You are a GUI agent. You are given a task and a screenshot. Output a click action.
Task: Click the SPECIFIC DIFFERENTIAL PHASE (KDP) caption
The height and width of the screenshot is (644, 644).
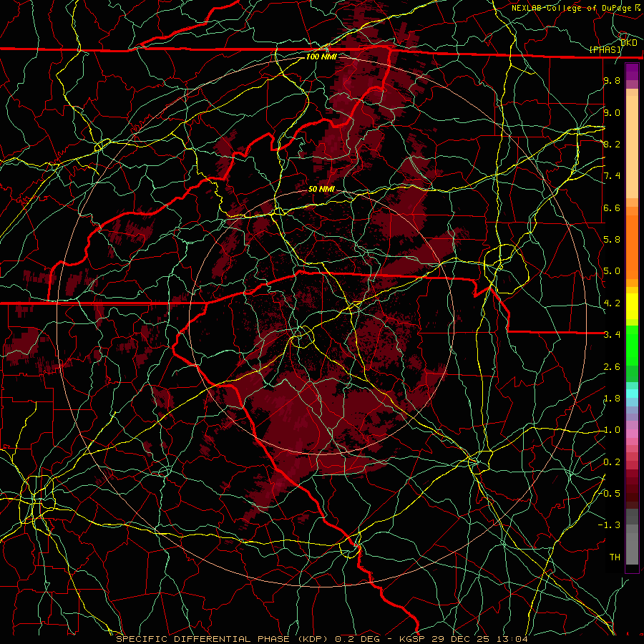pyautogui.click(x=223, y=639)
